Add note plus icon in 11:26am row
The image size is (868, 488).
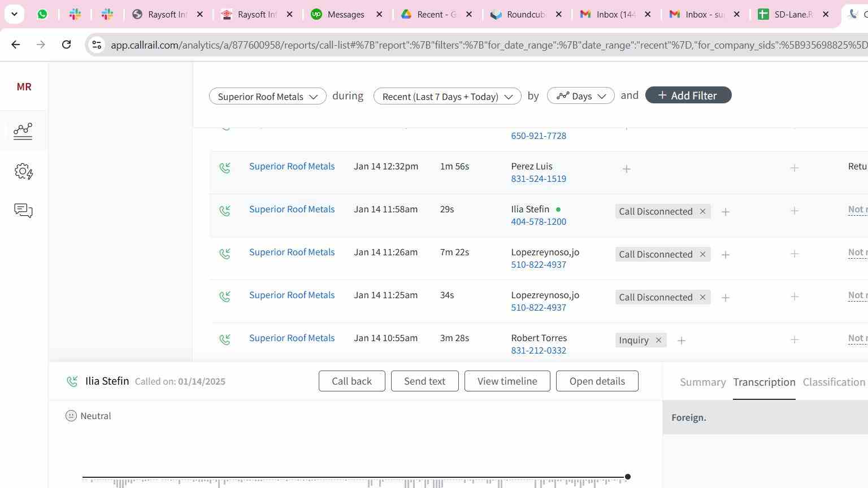coord(795,254)
